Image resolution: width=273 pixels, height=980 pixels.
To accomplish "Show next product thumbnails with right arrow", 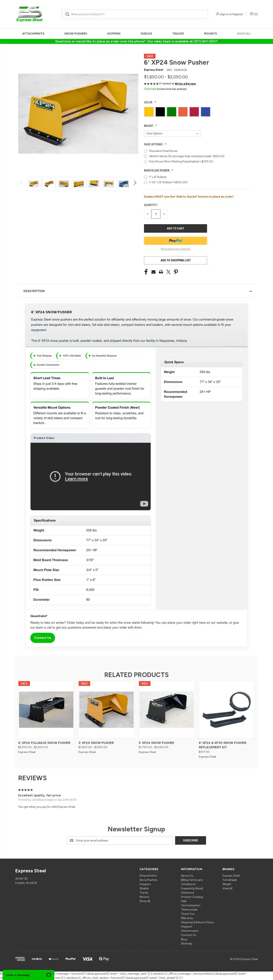I will (x=135, y=183).
